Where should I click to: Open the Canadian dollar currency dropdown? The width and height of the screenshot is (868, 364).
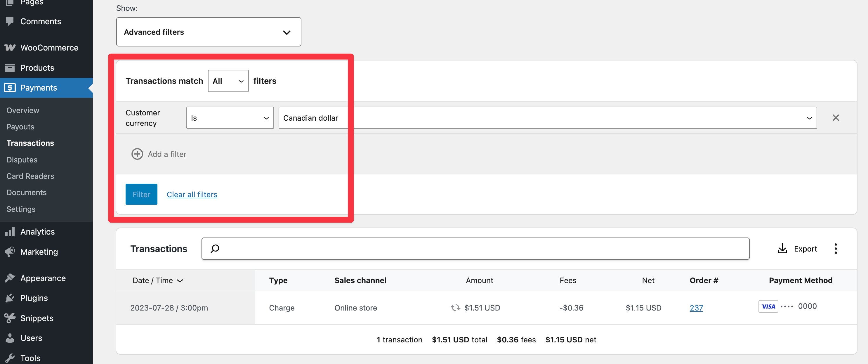click(x=548, y=118)
